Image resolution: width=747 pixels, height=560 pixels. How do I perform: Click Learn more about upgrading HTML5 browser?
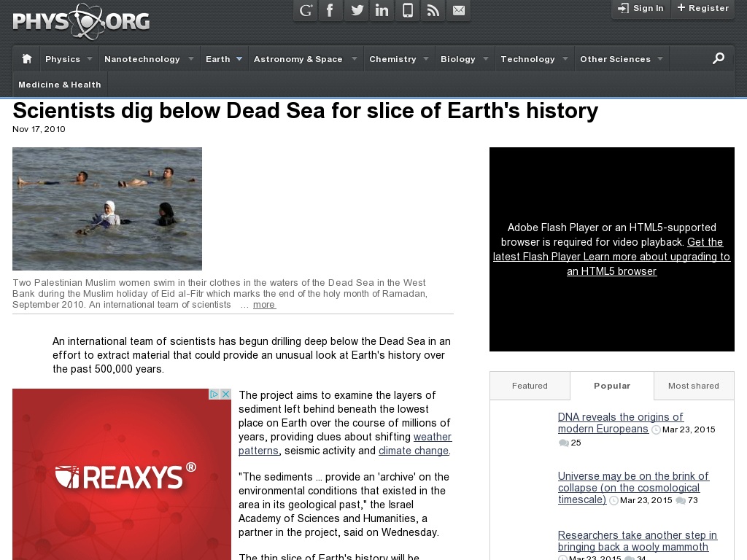pos(657,264)
